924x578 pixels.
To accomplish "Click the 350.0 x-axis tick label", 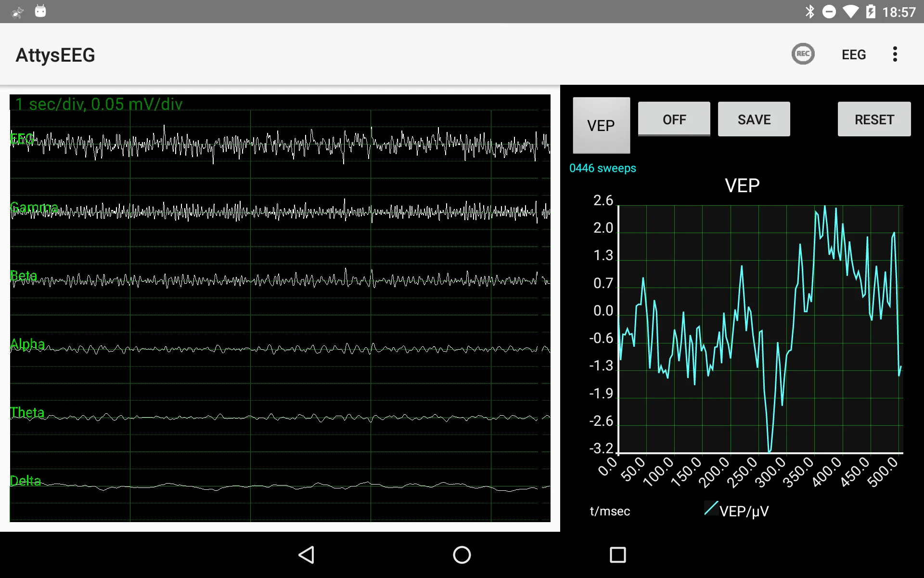I will pos(798,472).
